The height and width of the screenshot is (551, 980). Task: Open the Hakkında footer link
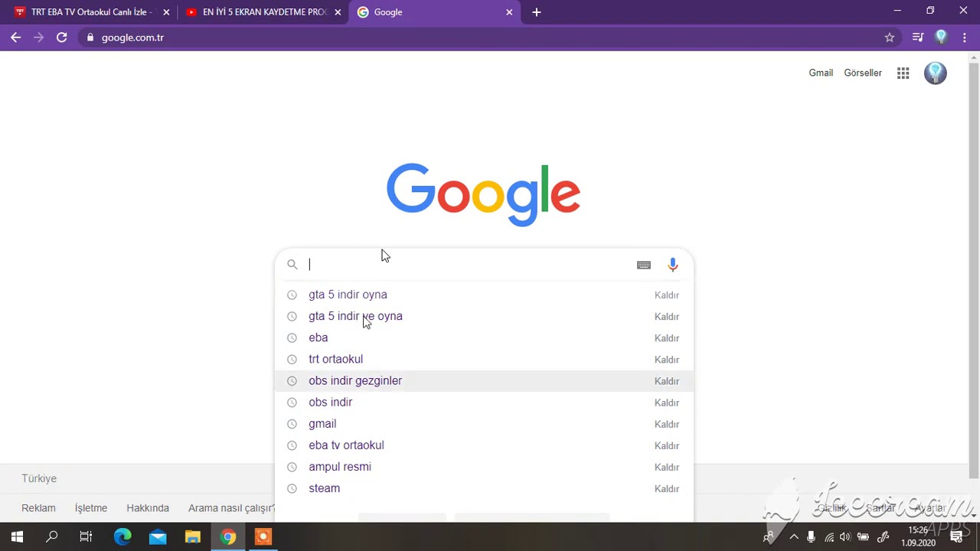148,508
